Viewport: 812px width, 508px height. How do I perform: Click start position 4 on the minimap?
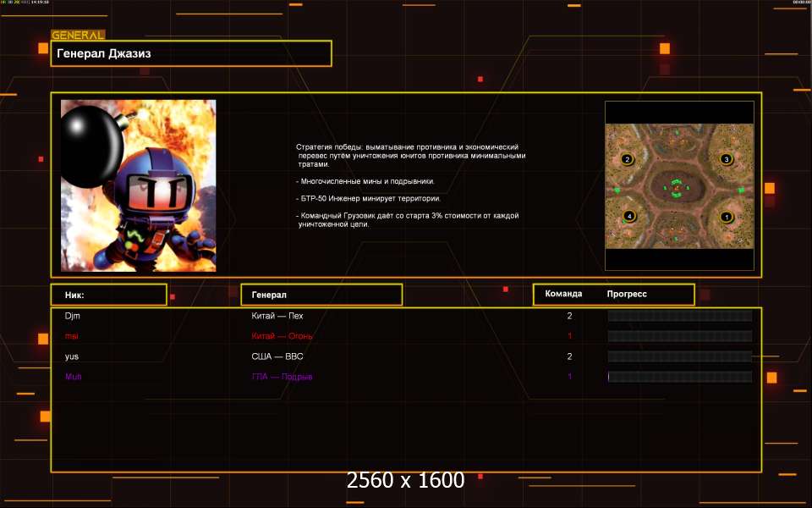click(627, 217)
